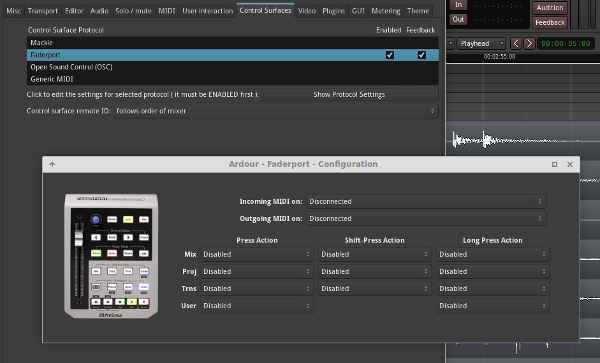
Task: Select the Control Surfaces tab
Action: click(266, 10)
